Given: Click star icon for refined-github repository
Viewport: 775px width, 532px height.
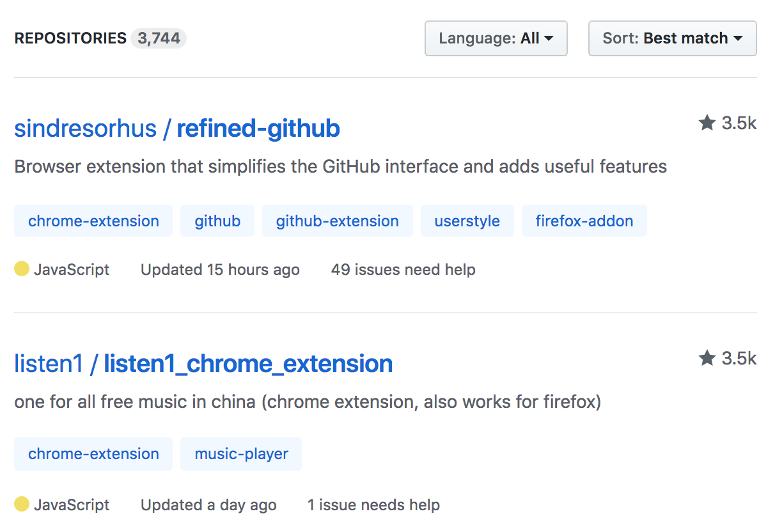Looking at the screenshot, I should click(x=707, y=123).
